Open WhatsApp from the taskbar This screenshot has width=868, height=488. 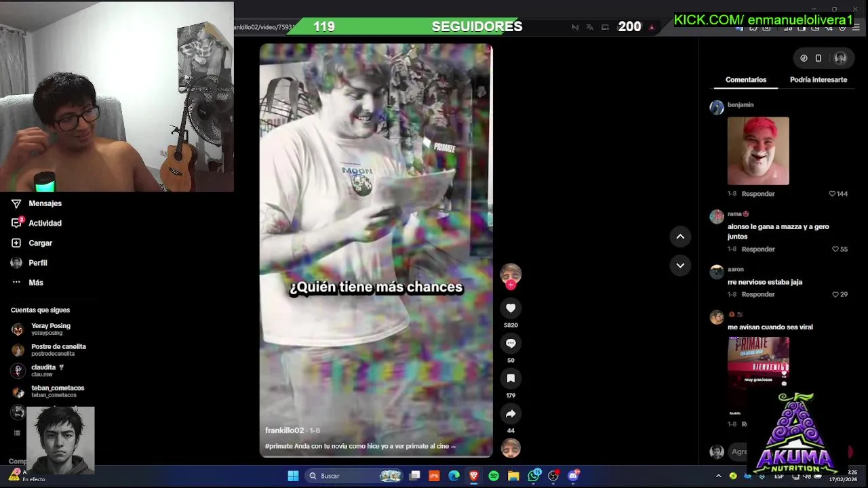click(x=534, y=476)
